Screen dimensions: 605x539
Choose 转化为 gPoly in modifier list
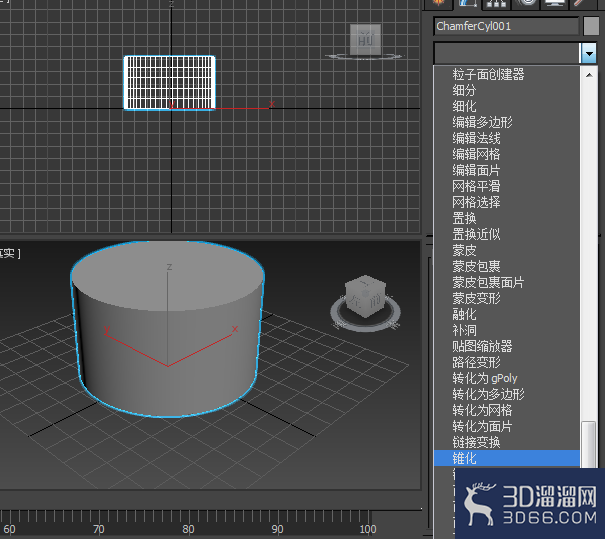click(x=485, y=378)
